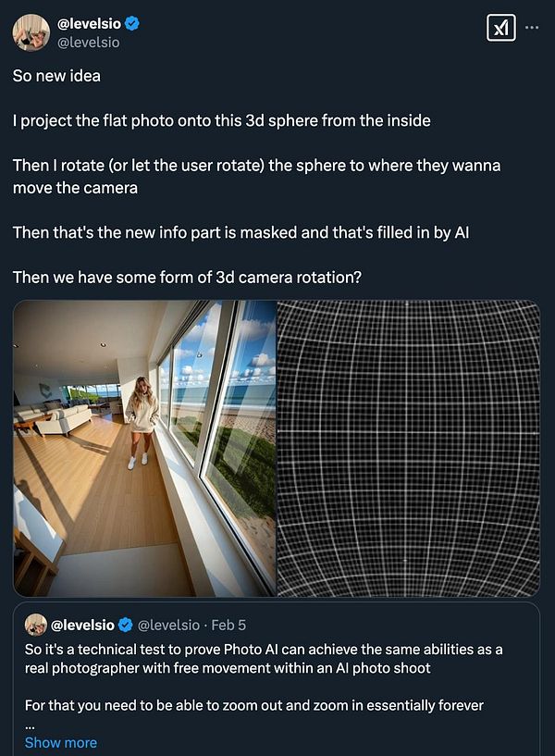Expand the quoted post with Show more
Screen dimensions: 555x756
click(x=60, y=742)
